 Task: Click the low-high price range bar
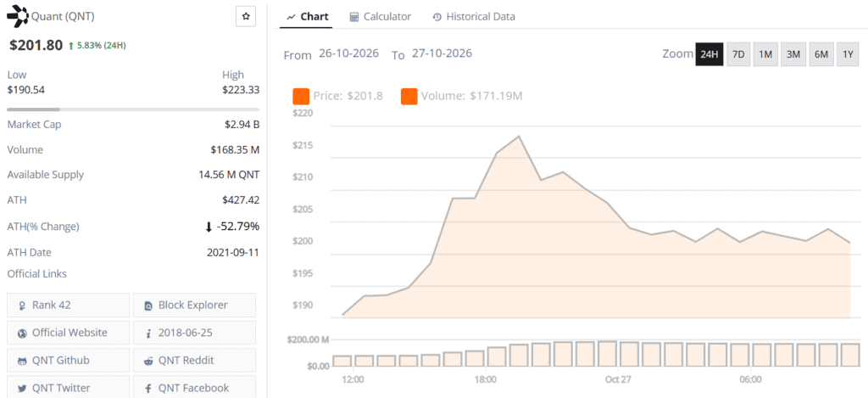pos(133,109)
